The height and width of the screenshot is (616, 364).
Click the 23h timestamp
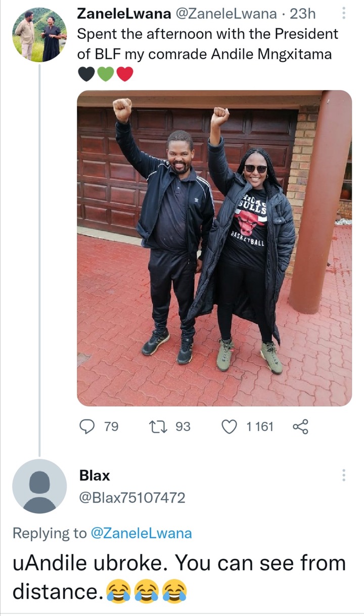pyautogui.click(x=303, y=14)
